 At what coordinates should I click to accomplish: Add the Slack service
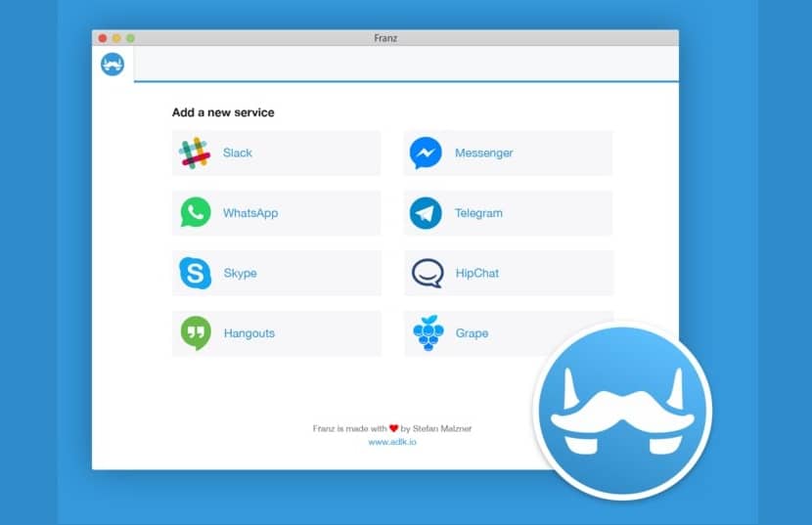pos(276,153)
